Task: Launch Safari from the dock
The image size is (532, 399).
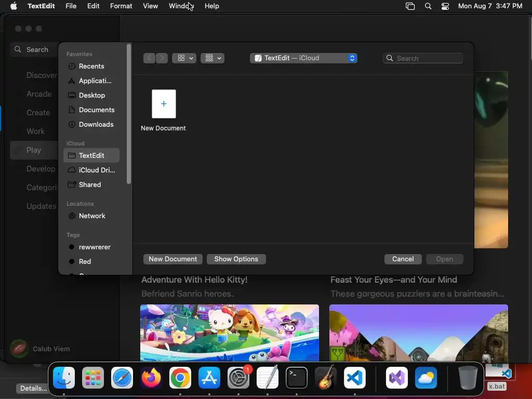Action: pyautogui.click(x=122, y=378)
